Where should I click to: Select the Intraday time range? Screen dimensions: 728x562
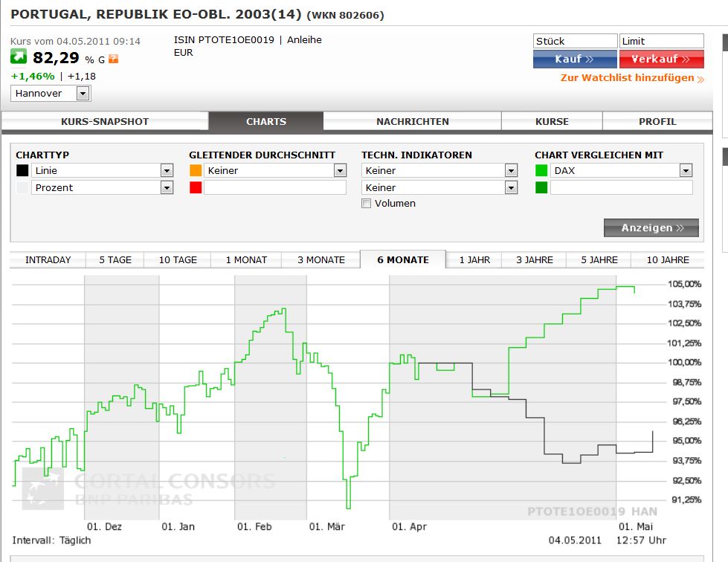[x=48, y=259]
